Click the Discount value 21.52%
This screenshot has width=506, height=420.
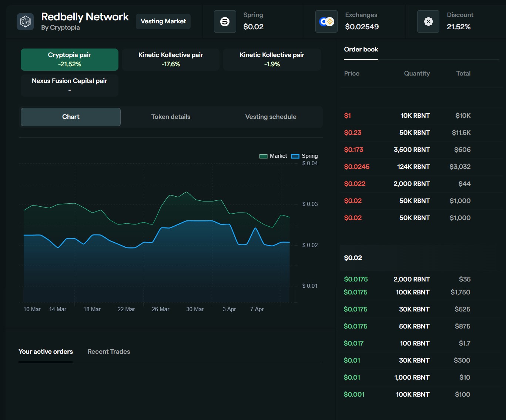[x=459, y=27]
